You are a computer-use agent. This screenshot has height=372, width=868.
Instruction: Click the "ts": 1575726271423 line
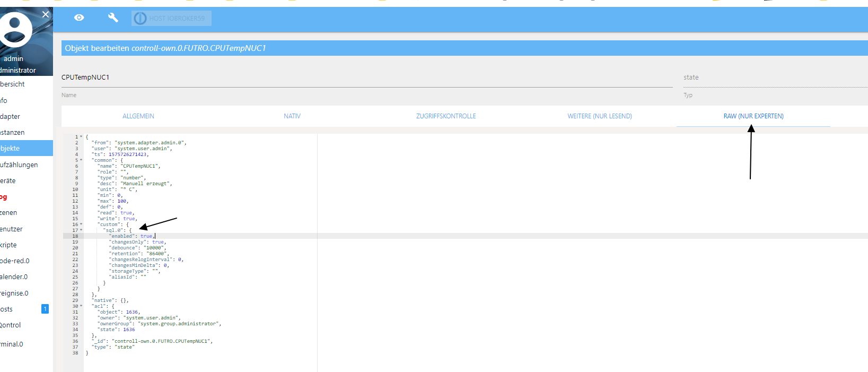point(120,154)
